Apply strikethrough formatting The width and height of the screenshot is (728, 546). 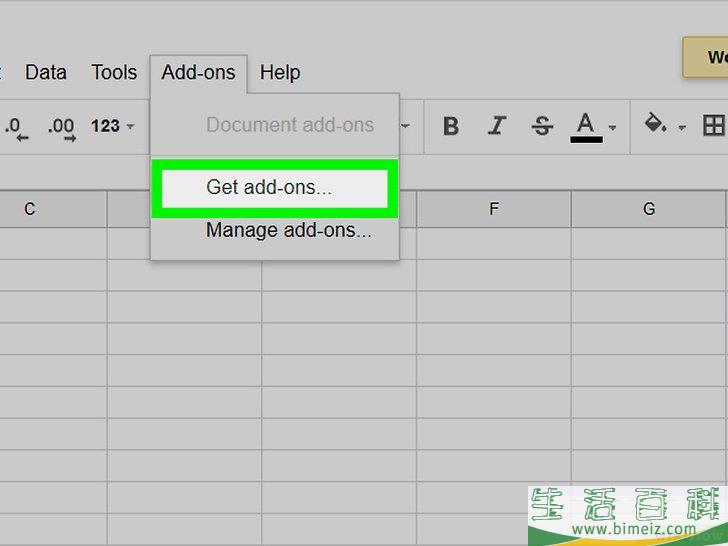click(x=542, y=126)
